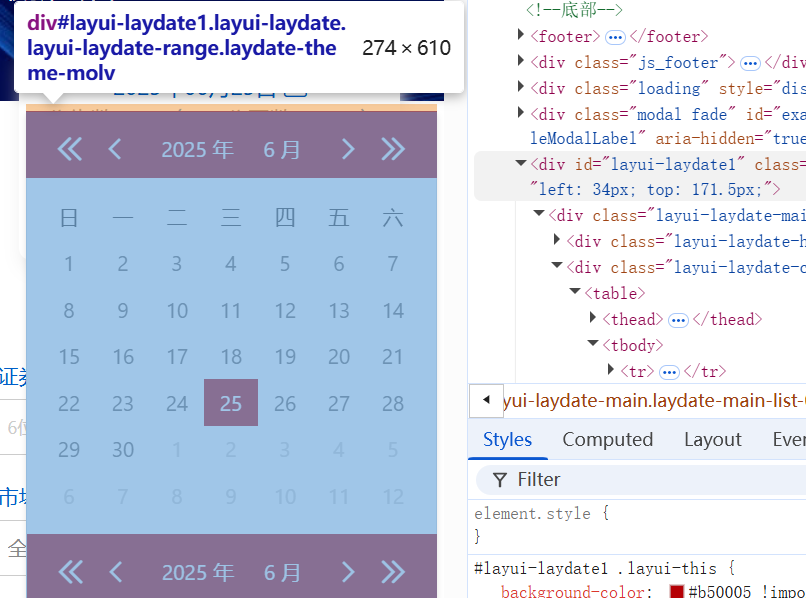This screenshot has height=598, width=806.
Task: Expand the modal fade div node
Action: click(521, 112)
